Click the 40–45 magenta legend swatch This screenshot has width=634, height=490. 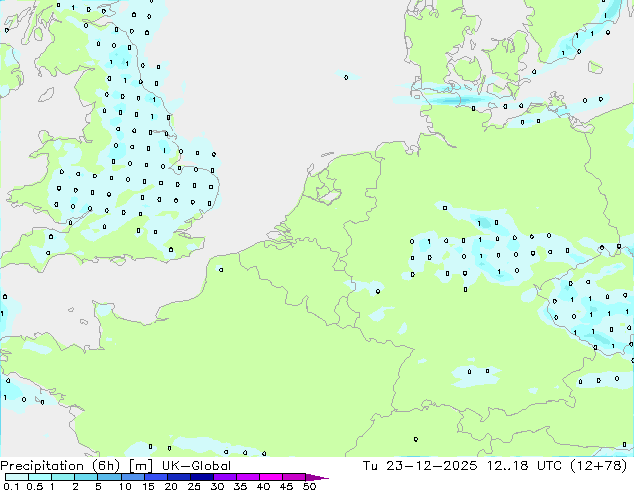271,477
